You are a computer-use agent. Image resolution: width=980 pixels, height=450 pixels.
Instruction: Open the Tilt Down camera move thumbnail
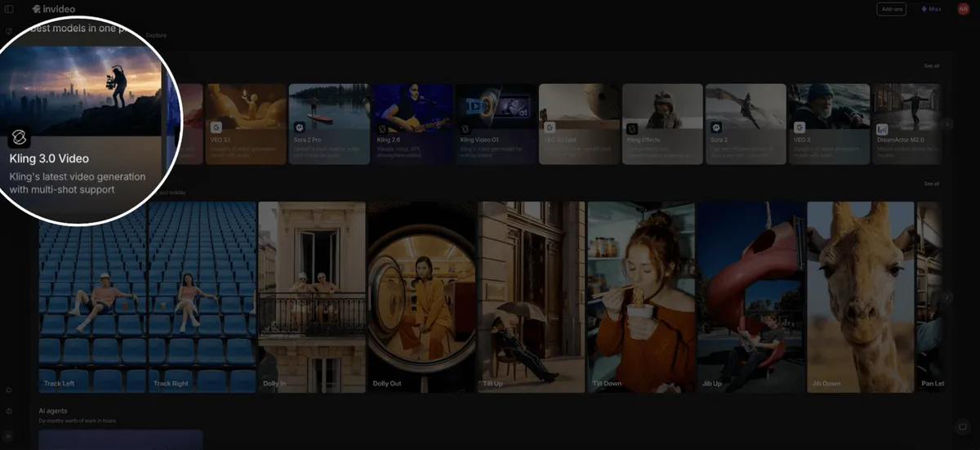tap(641, 297)
